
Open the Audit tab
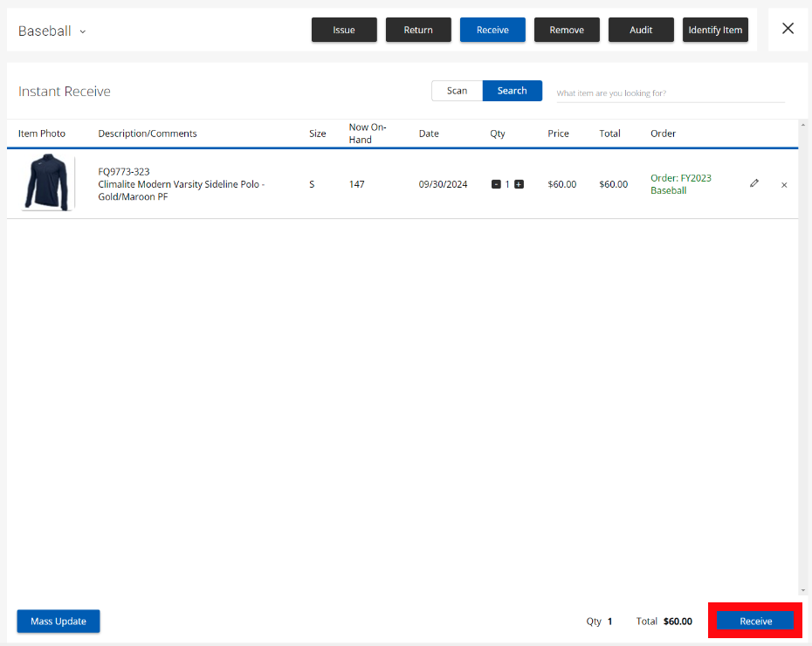coord(641,30)
